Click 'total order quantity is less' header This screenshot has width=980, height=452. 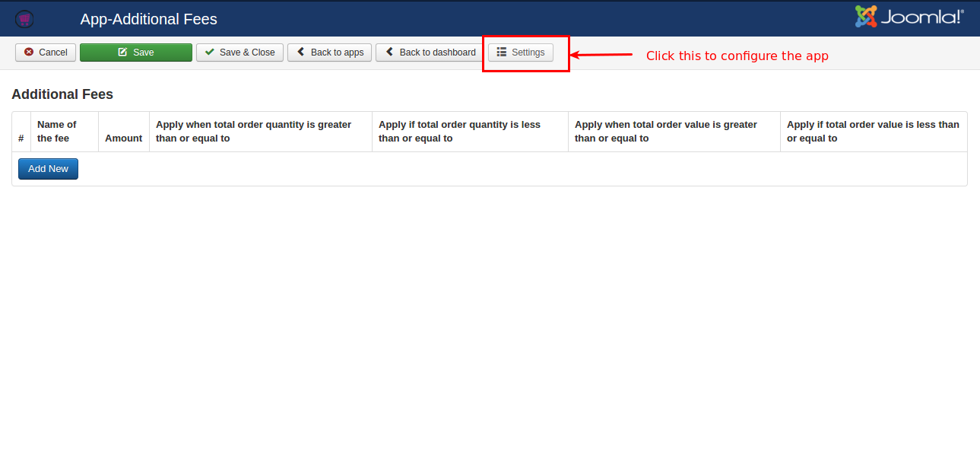[x=459, y=131]
